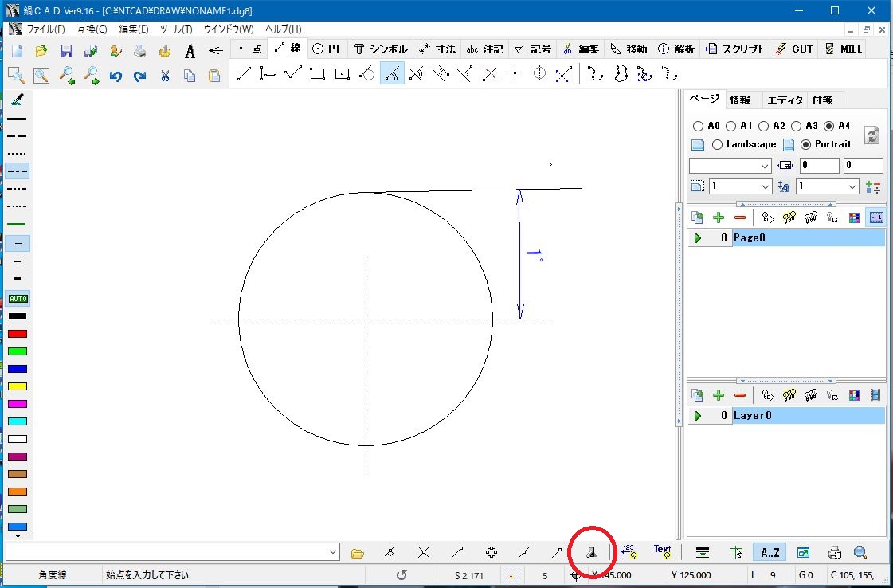The image size is (893, 588).
Task: Select A3 paper size
Action: (x=805, y=126)
